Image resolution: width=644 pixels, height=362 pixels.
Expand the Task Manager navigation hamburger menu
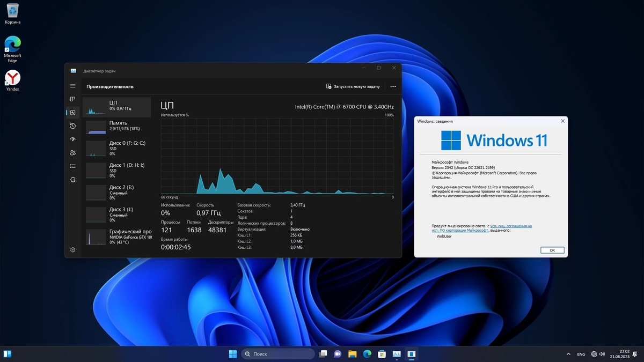[72, 86]
